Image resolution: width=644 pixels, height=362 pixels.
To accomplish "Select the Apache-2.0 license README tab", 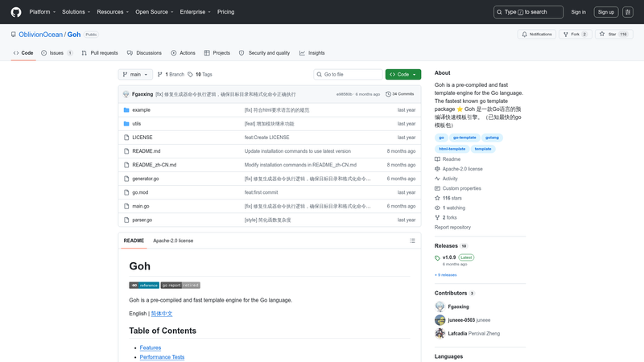I will (x=173, y=241).
